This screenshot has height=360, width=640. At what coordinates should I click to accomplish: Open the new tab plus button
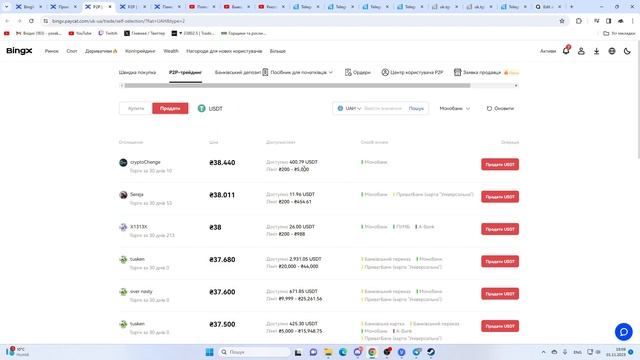(x=571, y=7)
